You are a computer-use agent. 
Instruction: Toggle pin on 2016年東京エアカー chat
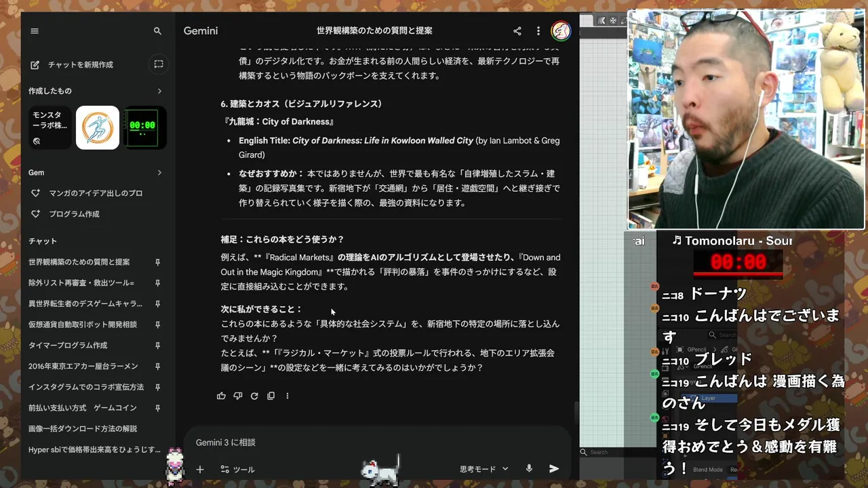click(157, 367)
